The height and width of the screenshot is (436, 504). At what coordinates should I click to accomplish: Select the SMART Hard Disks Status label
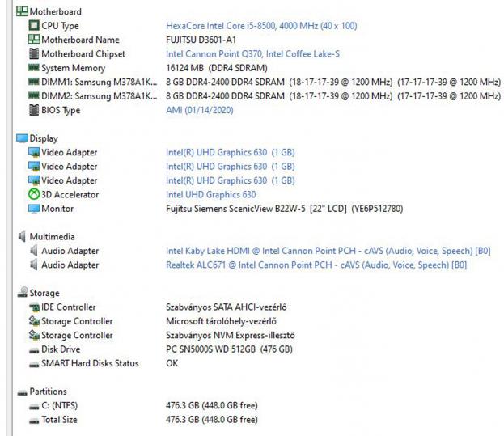click(90, 363)
